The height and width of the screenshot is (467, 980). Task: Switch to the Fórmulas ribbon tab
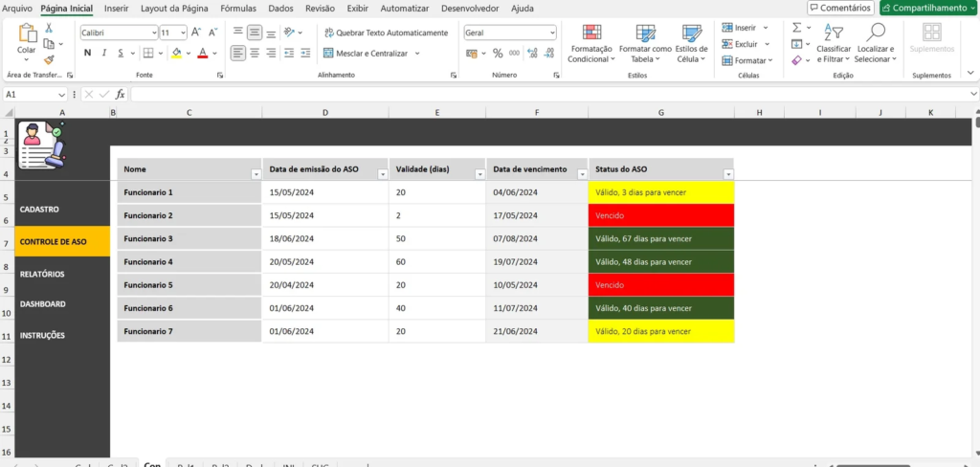pyautogui.click(x=238, y=8)
